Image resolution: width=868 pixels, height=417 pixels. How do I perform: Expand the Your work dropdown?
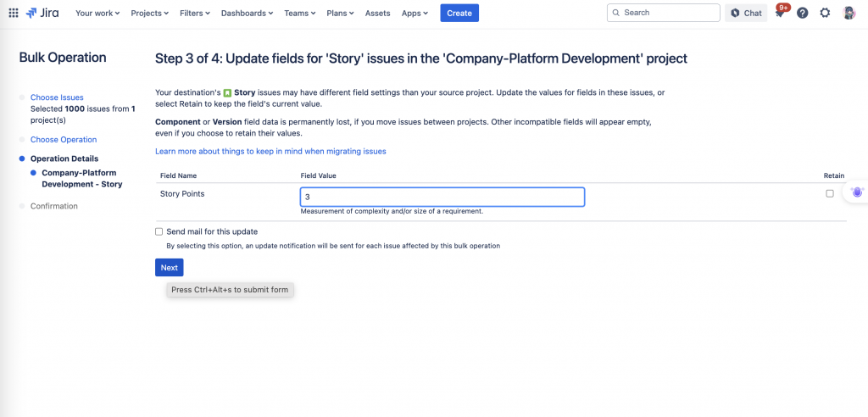coord(97,14)
